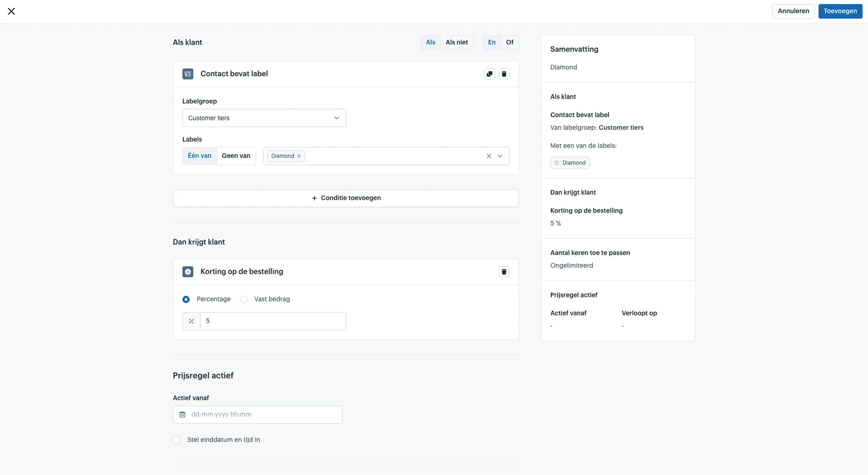
Task: Click the Aantal keren toe te passen text
Action: (x=590, y=253)
